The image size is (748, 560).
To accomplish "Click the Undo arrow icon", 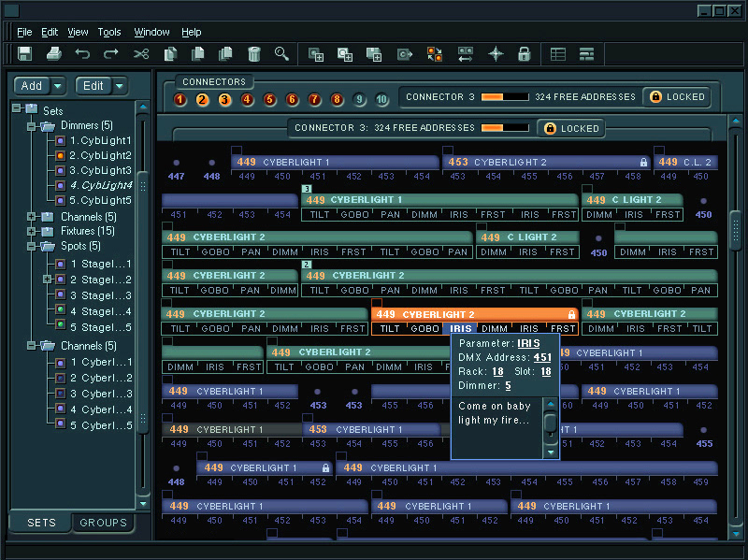I will coord(82,54).
